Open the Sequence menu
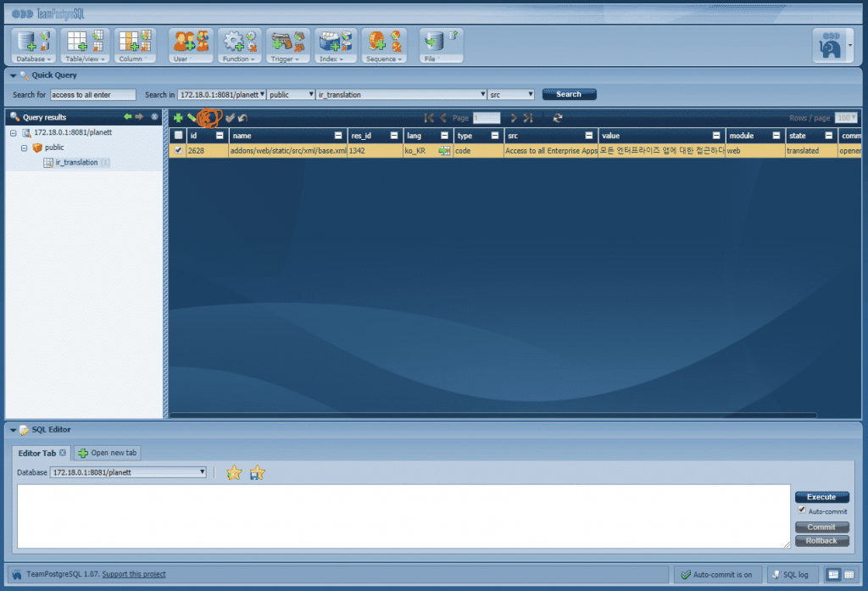This screenshot has height=591, width=868. (x=384, y=59)
